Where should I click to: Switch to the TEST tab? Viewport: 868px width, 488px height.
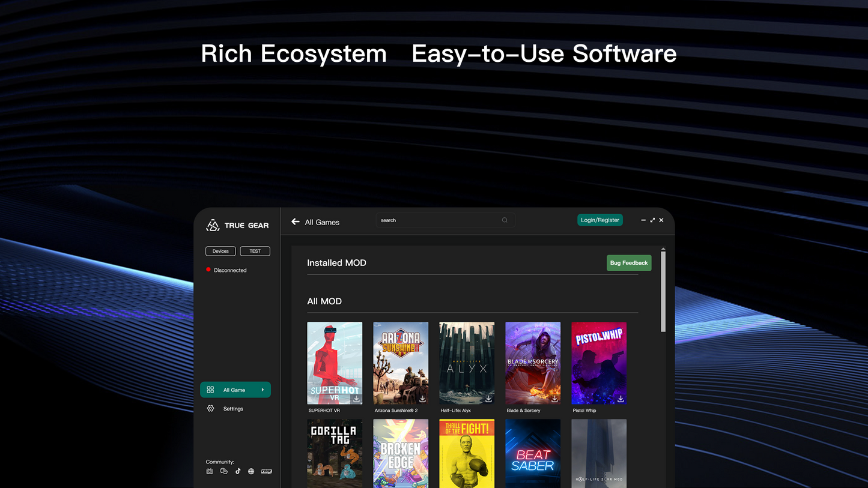coord(255,251)
